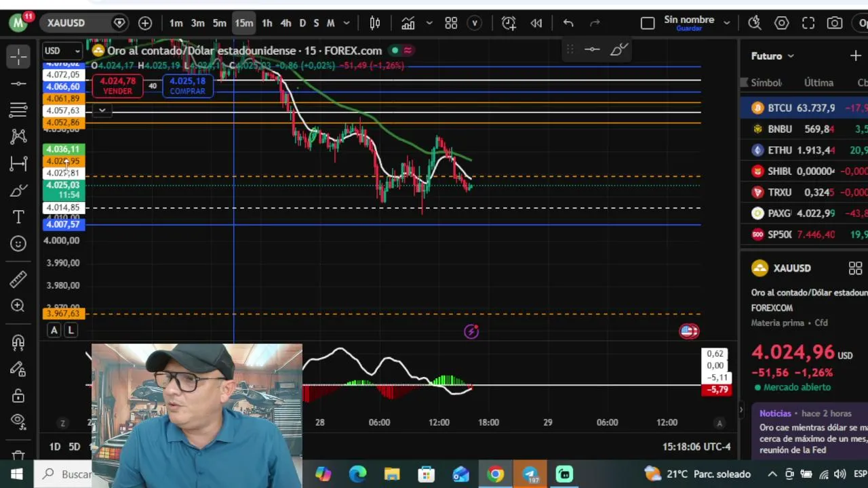Open layout setup square icon
The image size is (868, 488).
pyautogui.click(x=648, y=23)
